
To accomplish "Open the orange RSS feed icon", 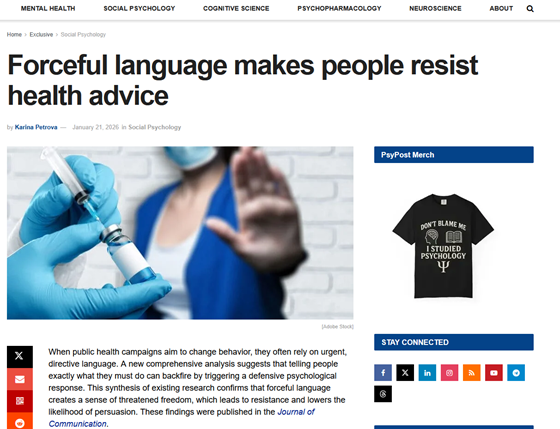I will coord(471,373).
